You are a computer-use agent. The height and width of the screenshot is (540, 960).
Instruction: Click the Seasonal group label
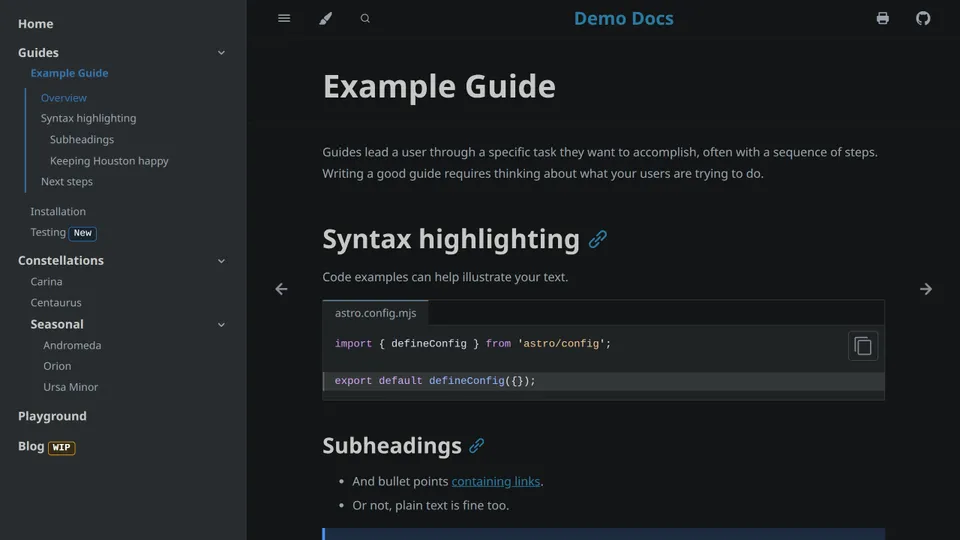[x=57, y=324]
